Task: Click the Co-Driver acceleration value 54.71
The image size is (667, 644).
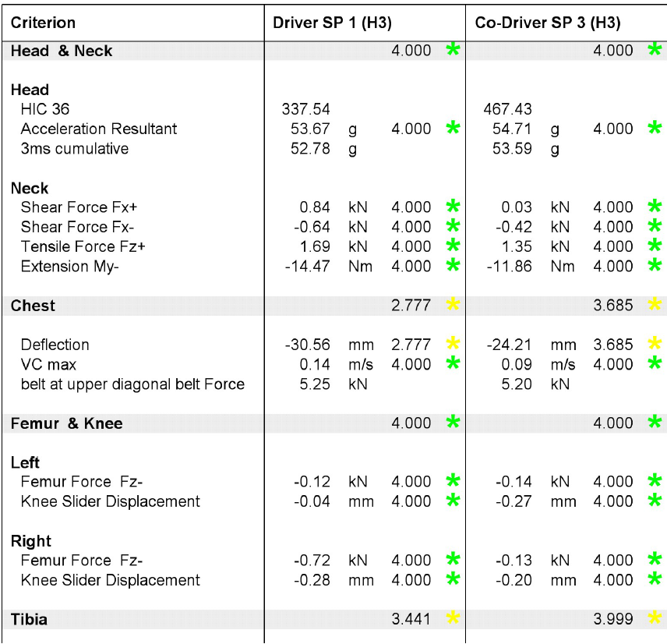Action: [512, 129]
